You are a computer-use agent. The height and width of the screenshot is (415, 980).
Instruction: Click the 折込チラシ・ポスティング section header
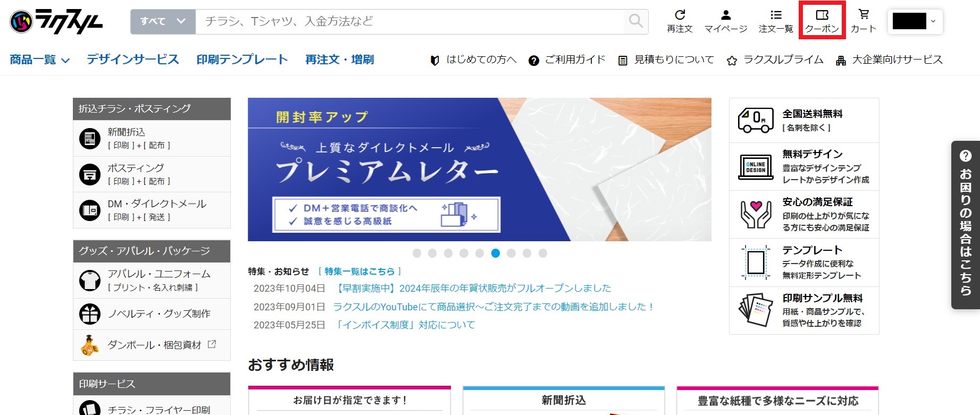click(x=152, y=109)
